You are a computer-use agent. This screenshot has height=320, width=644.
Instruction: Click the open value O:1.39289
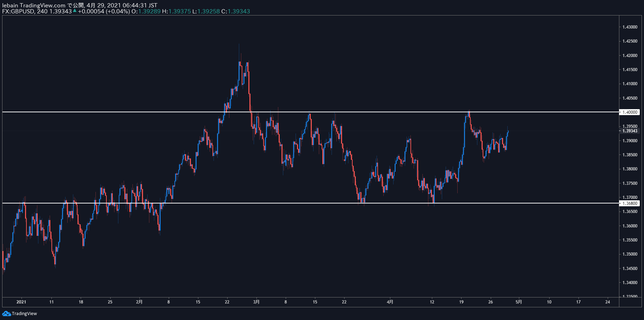[x=146, y=11]
